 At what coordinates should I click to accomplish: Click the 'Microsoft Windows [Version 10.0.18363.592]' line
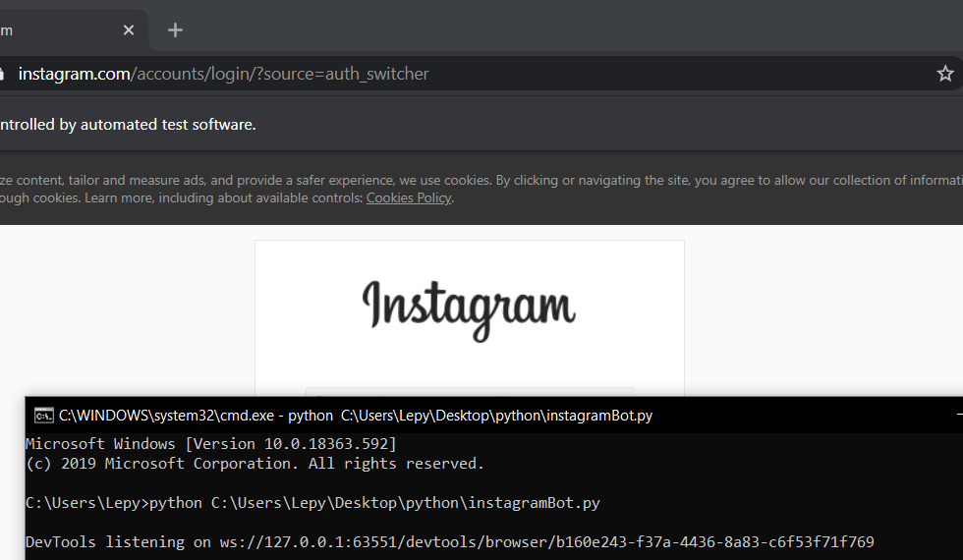(211, 444)
